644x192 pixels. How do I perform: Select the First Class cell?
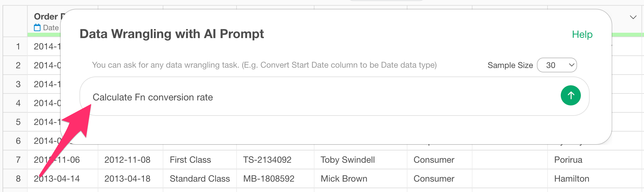pos(199,160)
